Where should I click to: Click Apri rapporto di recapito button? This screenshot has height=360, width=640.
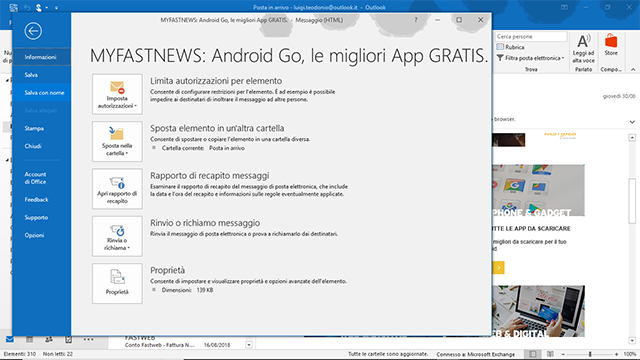tap(117, 189)
